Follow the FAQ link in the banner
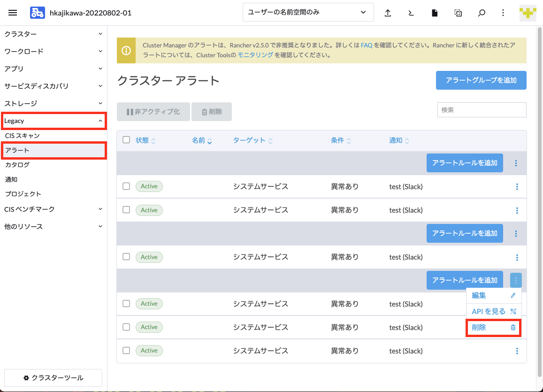 pyautogui.click(x=367, y=46)
